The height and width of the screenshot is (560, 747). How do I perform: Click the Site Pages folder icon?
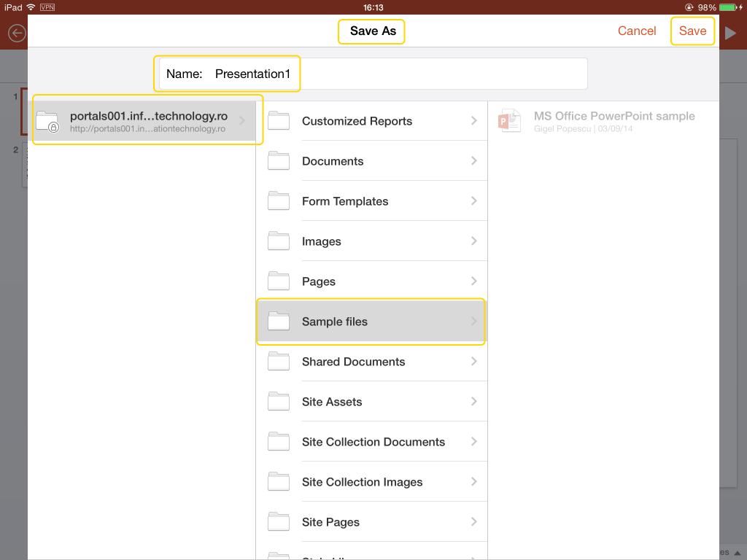[x=279, y=522]
